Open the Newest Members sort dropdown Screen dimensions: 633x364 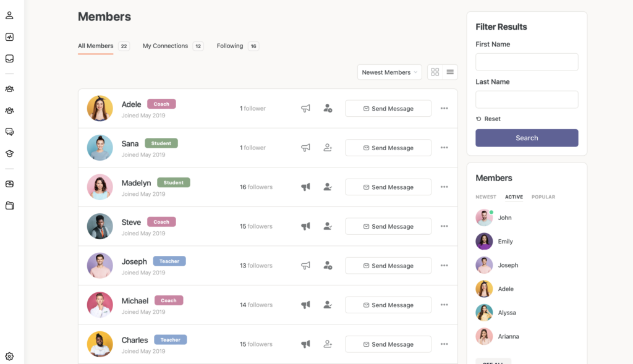point(389,72)
